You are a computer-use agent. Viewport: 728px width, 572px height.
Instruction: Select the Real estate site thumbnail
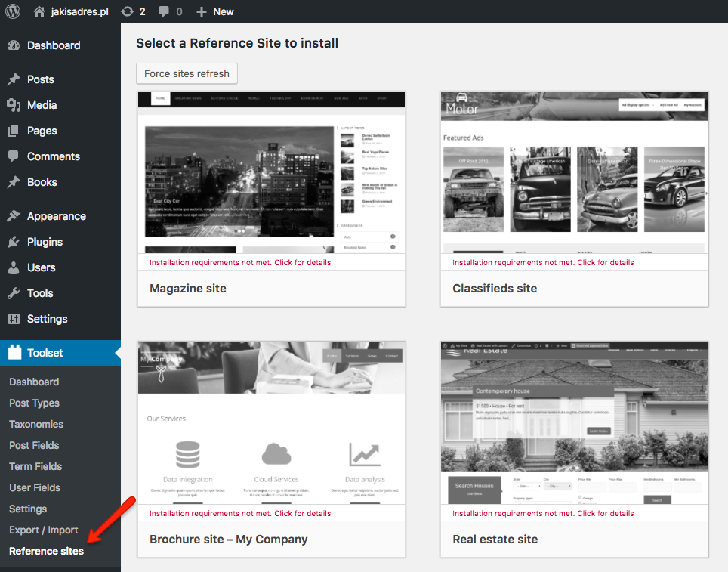[x=575, y=423]
